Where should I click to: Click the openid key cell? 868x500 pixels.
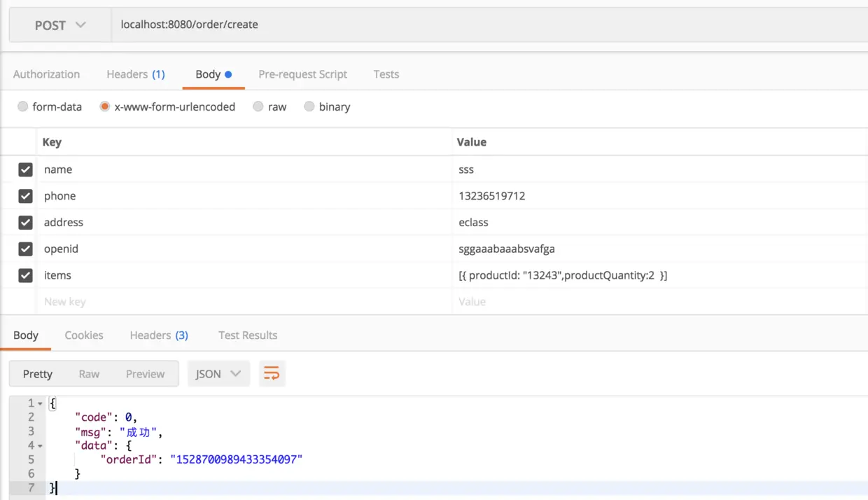click(244, 249)
